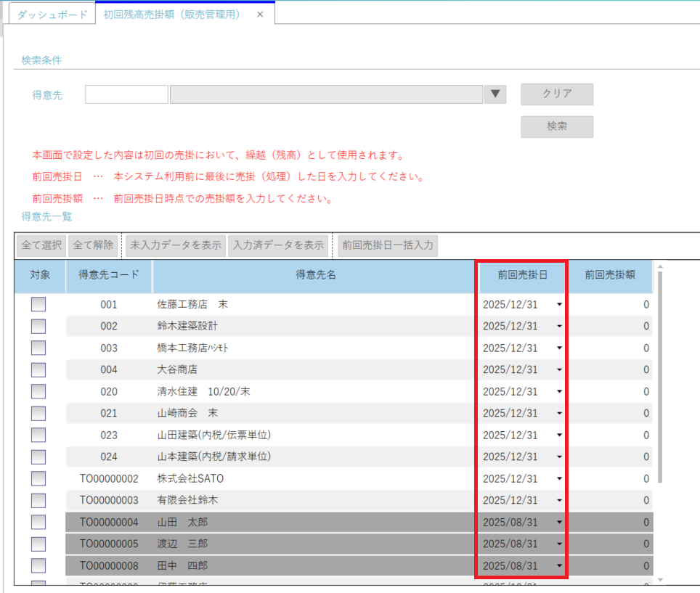Screen dimensions: 700x593
Task: Tick the checkbox for 大谷商店
Action: click(x=38, y=370)
